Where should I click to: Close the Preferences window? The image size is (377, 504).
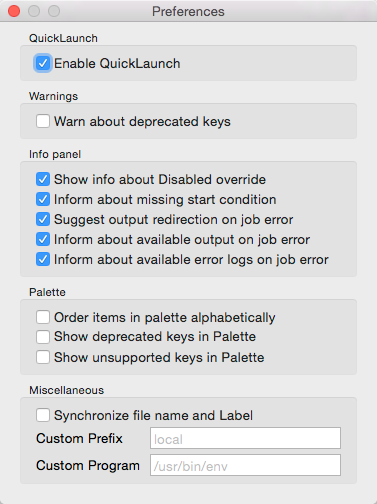click(x=14, y=11)
